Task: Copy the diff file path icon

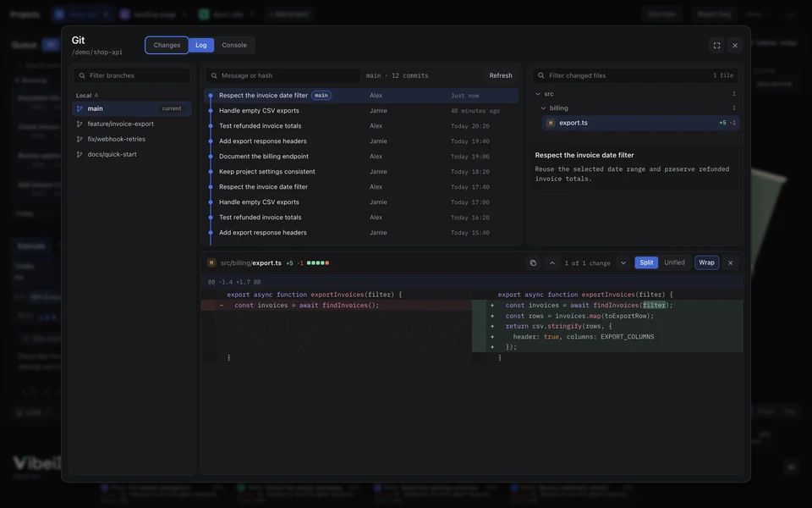Action: 533,262
